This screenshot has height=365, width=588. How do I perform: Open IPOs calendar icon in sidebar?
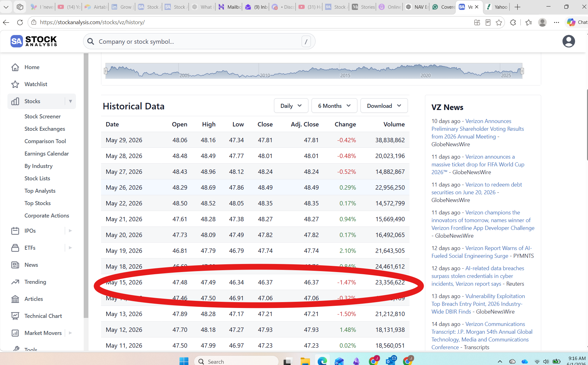pos(15,231)
